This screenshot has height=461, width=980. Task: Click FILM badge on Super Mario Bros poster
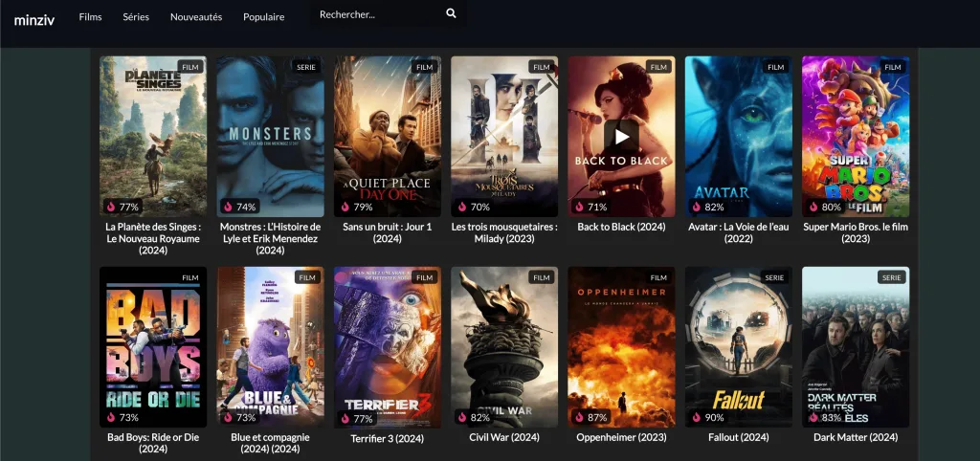pyautogui.click(x=893, y=67)
